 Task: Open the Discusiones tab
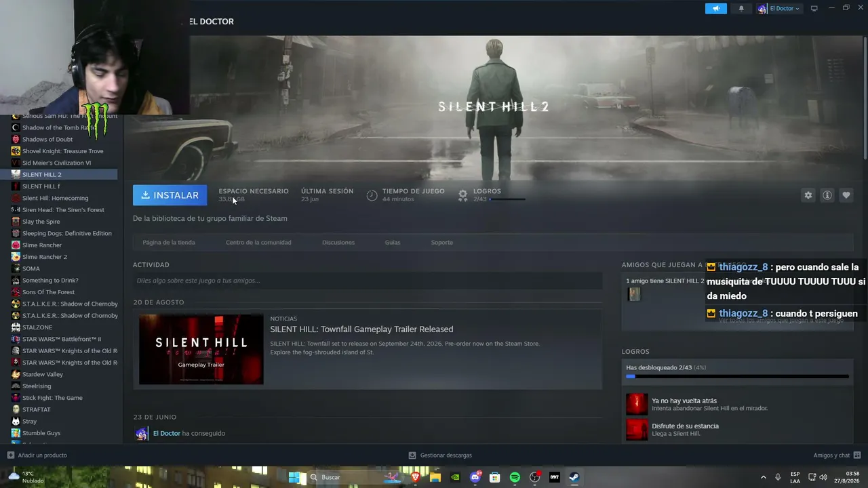pyautogui.click(x=338, y=243)
